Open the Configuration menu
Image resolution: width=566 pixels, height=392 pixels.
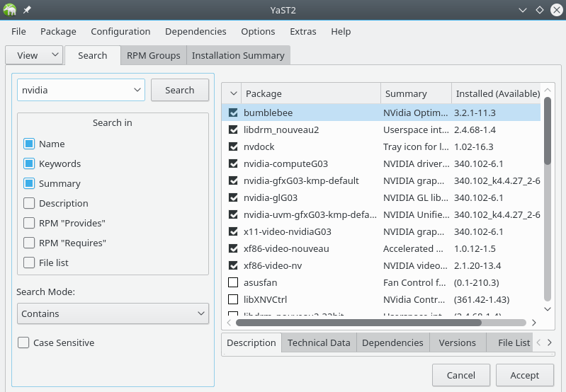point(120,31)
